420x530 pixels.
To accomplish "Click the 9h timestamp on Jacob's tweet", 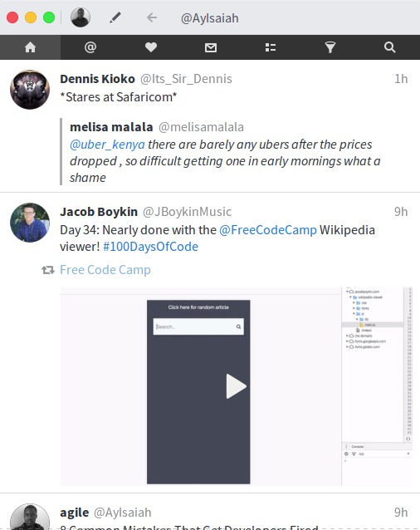I will pyautogui.click(x=401, y=212).
